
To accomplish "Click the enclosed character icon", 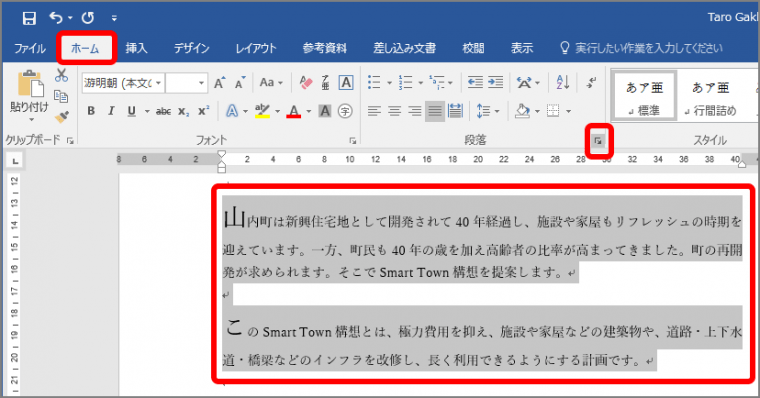I will [345, 111].
